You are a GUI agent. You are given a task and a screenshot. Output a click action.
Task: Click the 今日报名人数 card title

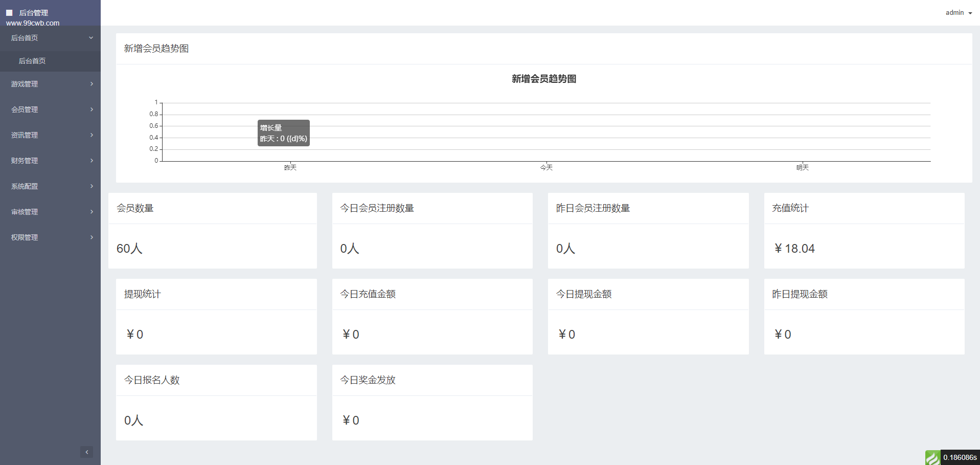pos(152,380)
